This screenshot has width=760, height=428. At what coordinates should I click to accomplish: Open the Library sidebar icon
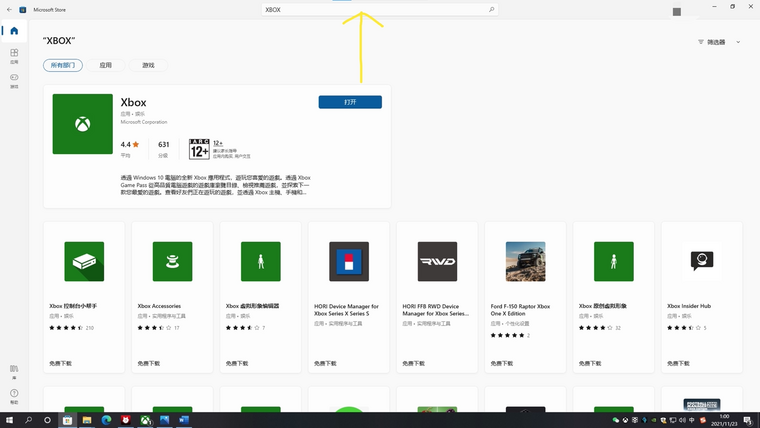pos(14,372)
